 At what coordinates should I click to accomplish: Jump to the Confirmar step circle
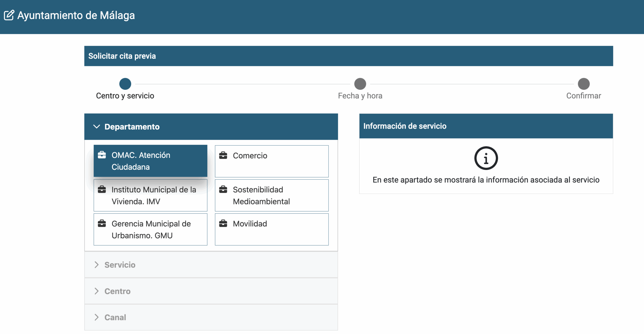(x=583, y=84)
